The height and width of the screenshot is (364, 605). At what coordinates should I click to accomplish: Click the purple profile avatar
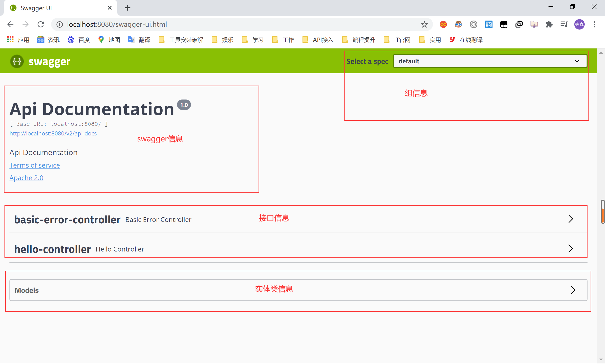(579, 25)
